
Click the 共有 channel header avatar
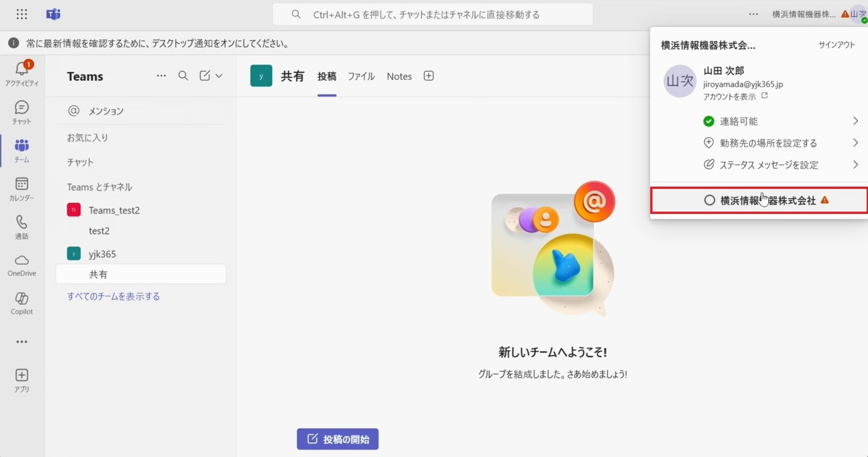(x=261, y=76)
